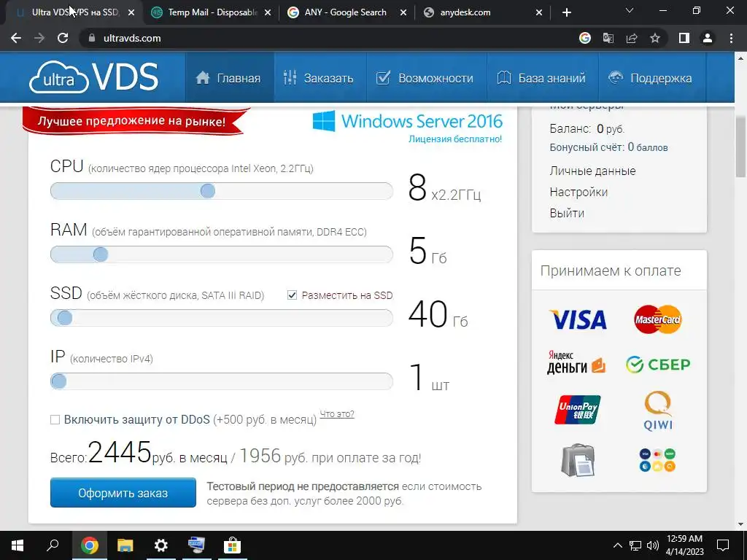The height and width of the screenshot is (560, 747).
Task: Click the SSD size slider handle
Action: point(65,318)
